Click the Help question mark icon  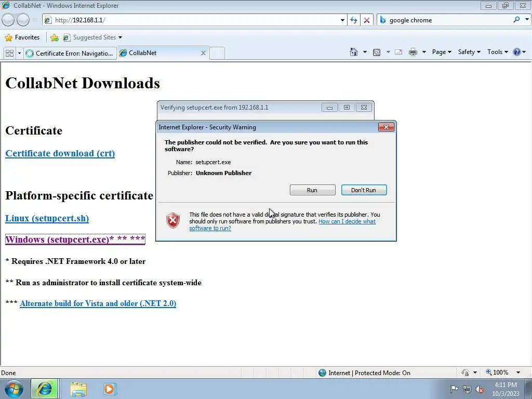tap(517, 52)
